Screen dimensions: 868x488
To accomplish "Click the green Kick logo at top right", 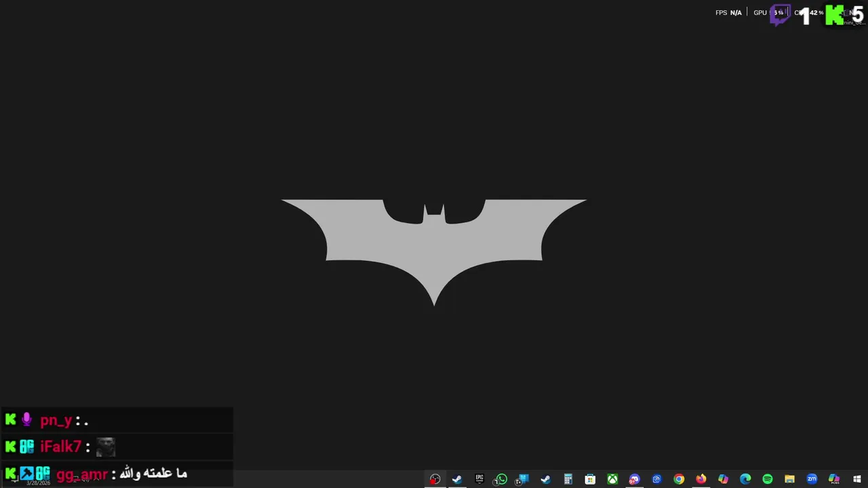I will (x=835, y=15).
